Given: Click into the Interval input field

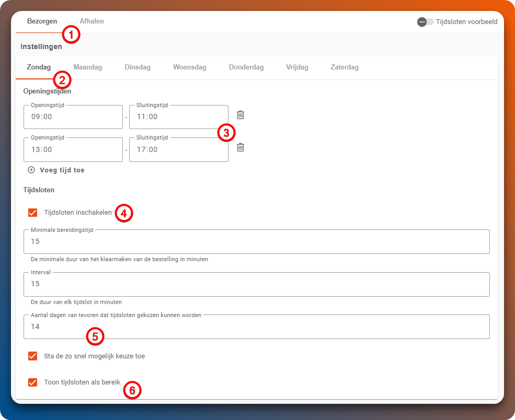Looking at the screenshot, I should 256,284.
